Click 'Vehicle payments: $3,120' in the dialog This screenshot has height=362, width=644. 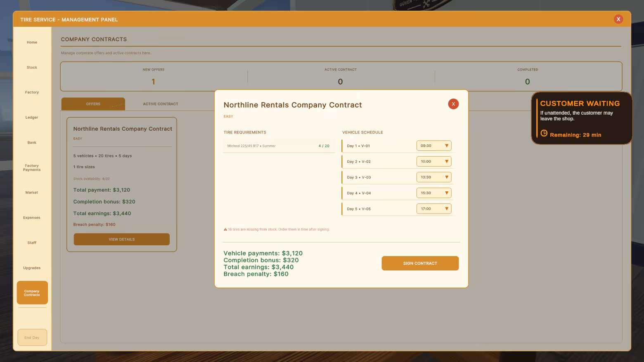tap(263, 253)
